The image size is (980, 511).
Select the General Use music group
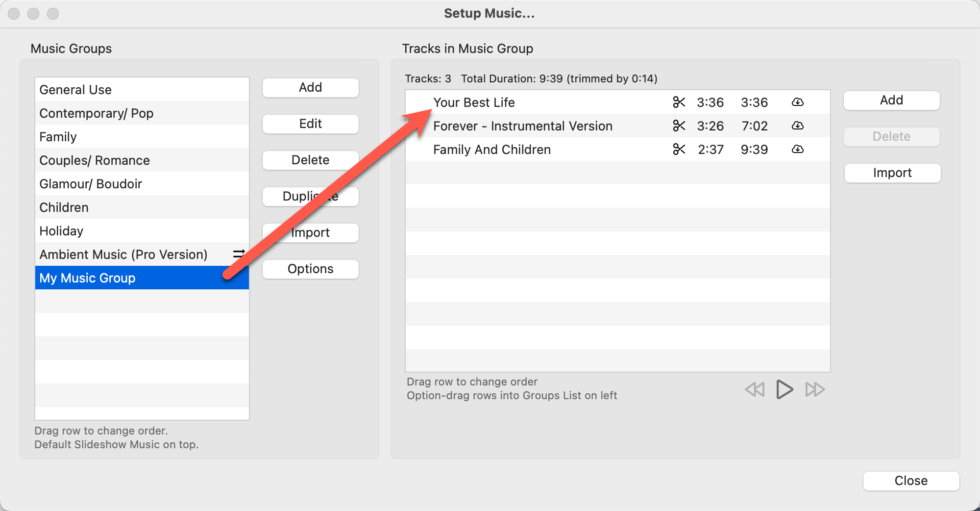[75, 90]
